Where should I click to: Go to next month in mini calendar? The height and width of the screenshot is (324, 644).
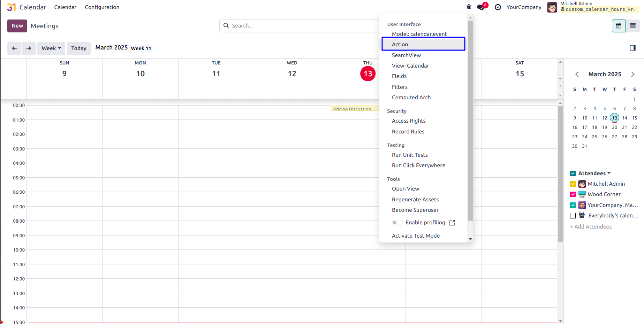[633, 74]
